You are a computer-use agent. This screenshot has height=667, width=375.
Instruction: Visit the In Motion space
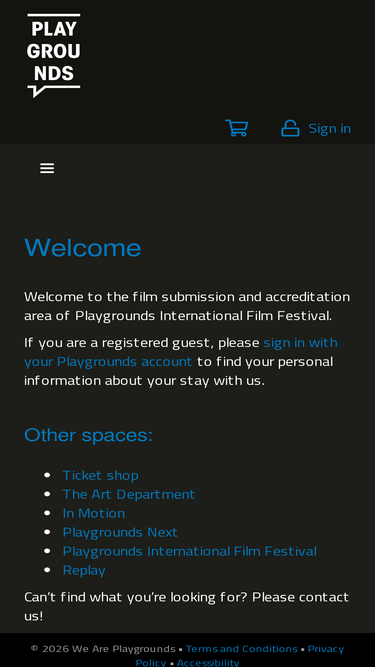coord(94,513)
